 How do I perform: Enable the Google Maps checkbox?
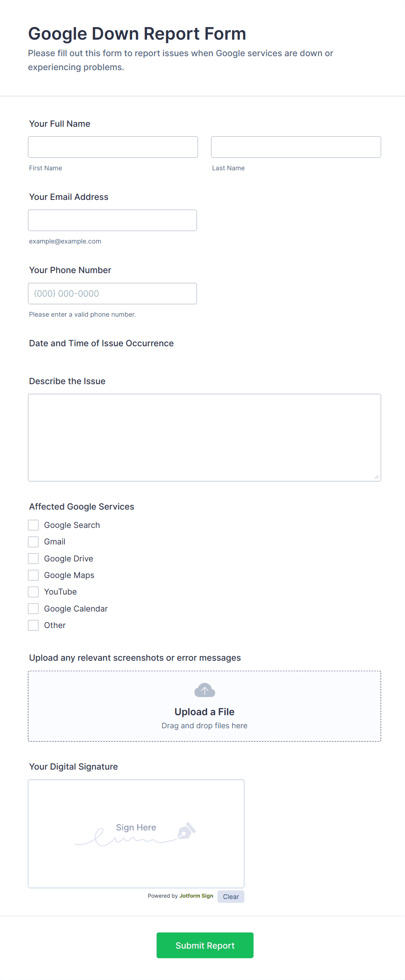pyautogui.click(x=34, y=575)
